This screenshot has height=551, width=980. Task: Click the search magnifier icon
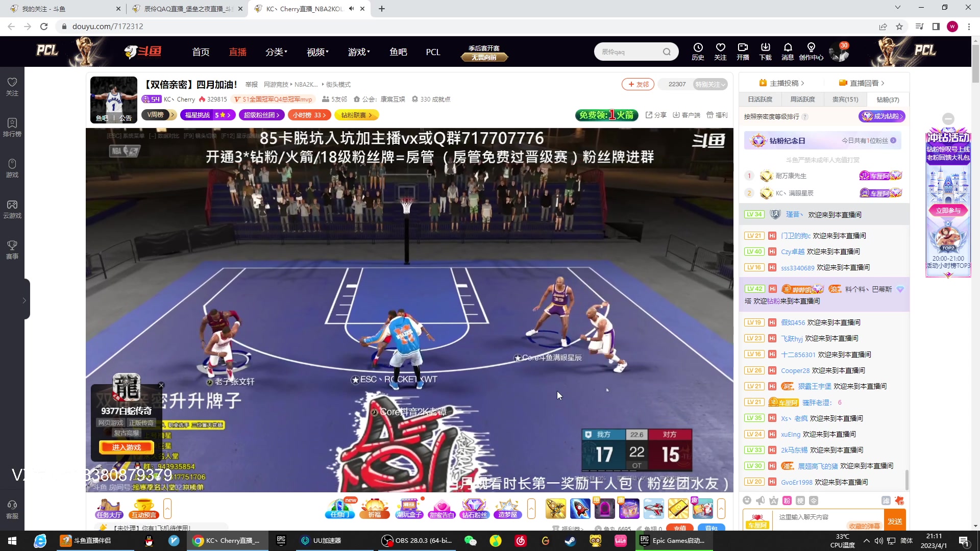667,52
